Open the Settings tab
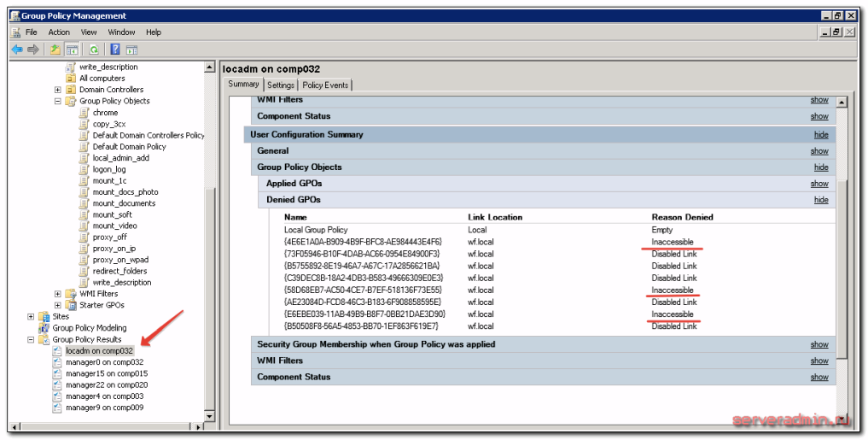Viewport: 868px width, 440px height. pos(280,85)
